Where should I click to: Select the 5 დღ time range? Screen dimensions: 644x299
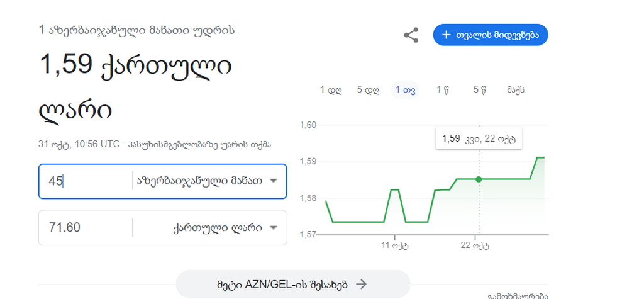(x=368, y=90)
